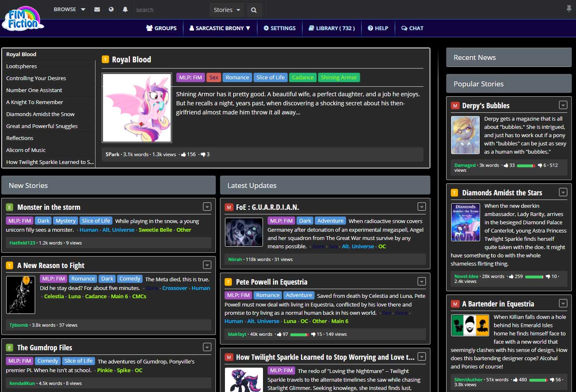Image resolution: width=576 pixels, height=392 pixels.
Task: Open Settings from the nav bar
Action: [280, 28]
